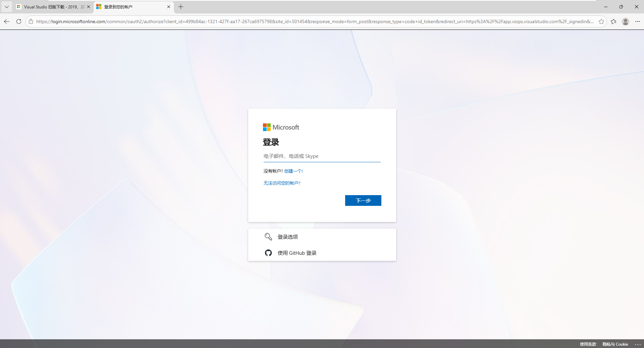
Task: Minimize the browser window
Action: pos(606,7)
